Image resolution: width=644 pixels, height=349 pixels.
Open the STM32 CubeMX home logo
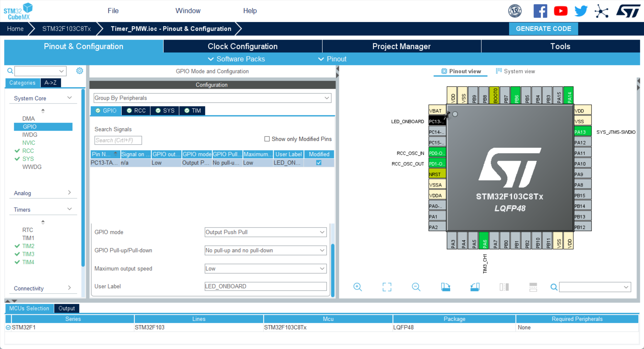(x=18, y=11)
